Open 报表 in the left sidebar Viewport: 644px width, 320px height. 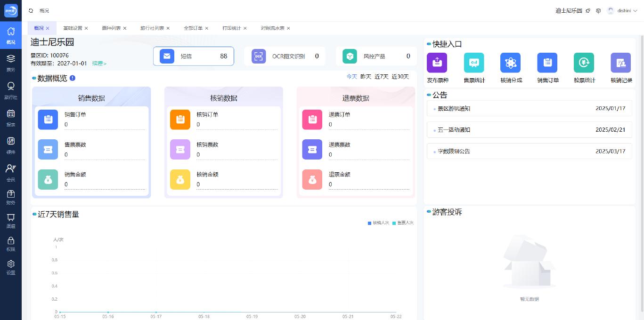point(11,118)
